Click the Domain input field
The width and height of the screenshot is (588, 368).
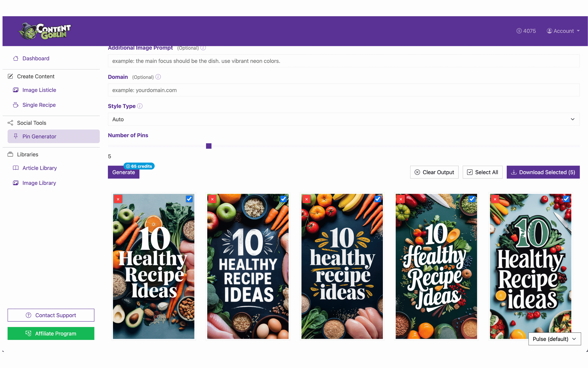click(x=344, y=90)
